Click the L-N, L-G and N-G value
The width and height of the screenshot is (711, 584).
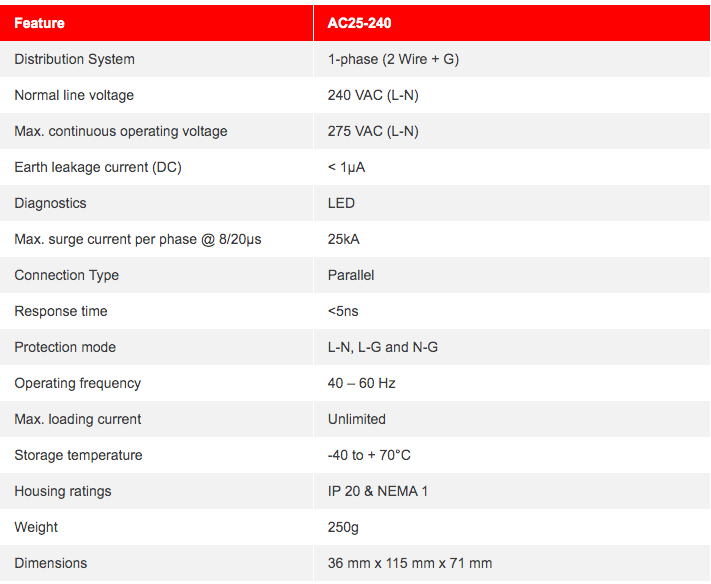(x=383, y=347)
